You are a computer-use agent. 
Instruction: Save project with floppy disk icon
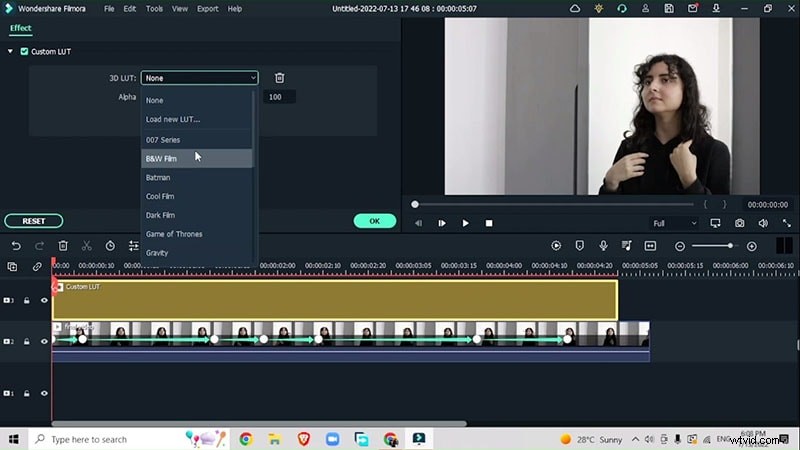click(669, 9)
